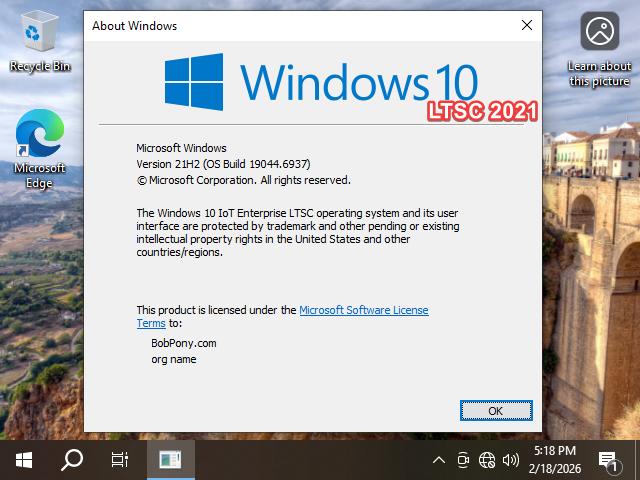This screenshot has height=480, width=640.
Task: Click the Windows 10 logo in dialog
Action: click(321, 82)
